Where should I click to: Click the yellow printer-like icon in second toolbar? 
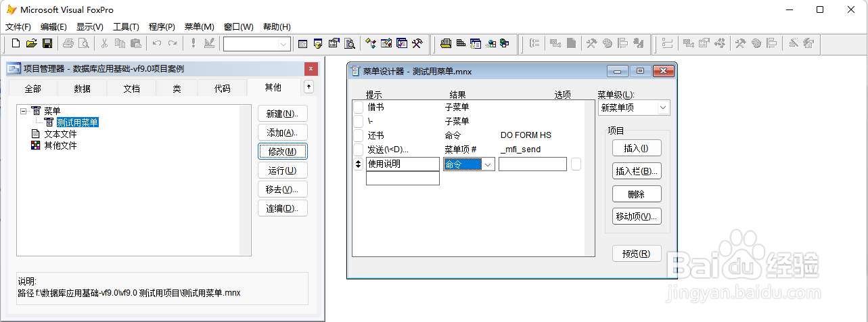446,43
